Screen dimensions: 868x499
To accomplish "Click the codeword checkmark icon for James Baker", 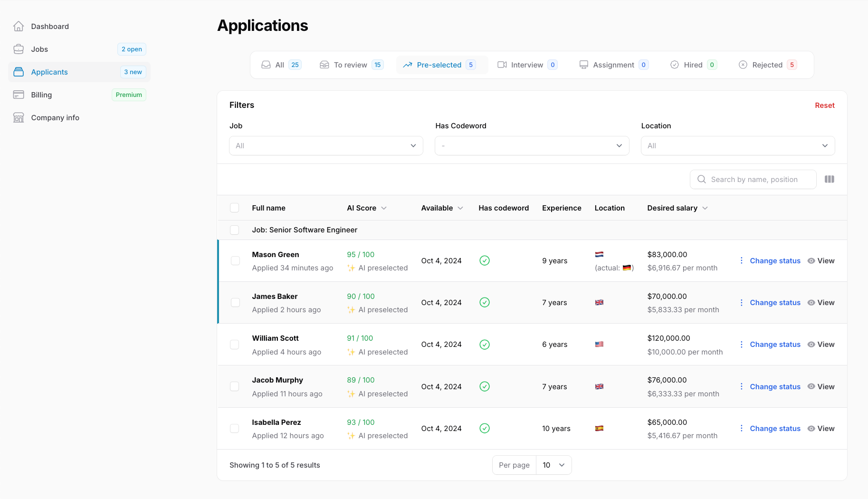I will [485, 302].
